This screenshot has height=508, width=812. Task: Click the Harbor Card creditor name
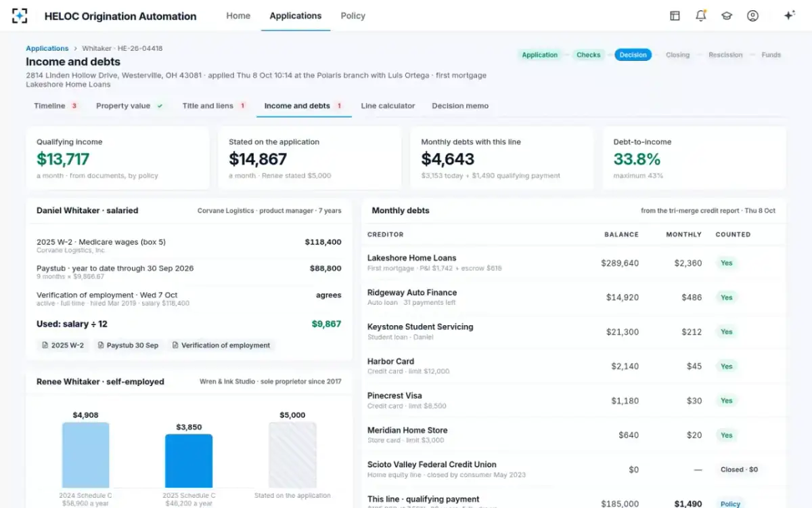click(391, 362)
